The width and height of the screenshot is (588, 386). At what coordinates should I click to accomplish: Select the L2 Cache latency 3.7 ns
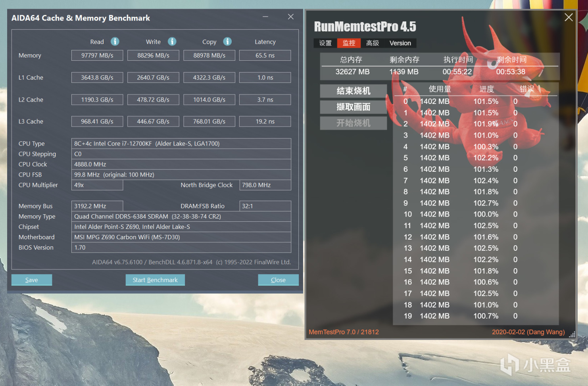(265, 100)
